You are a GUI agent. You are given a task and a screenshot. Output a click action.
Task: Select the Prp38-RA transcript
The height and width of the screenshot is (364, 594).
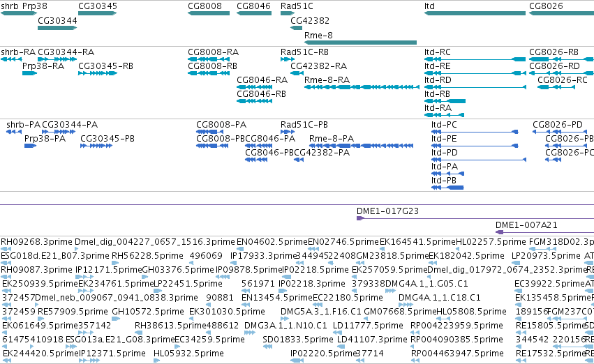point(29,73)
